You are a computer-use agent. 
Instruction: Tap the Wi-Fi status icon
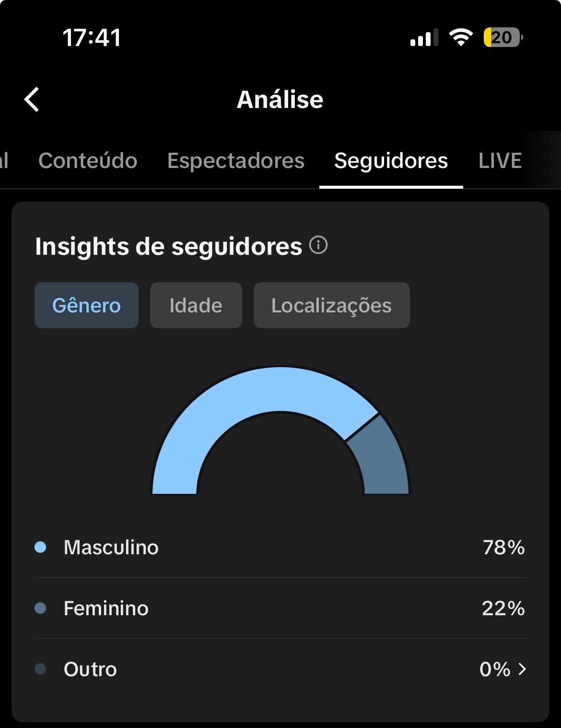(461, 37)
